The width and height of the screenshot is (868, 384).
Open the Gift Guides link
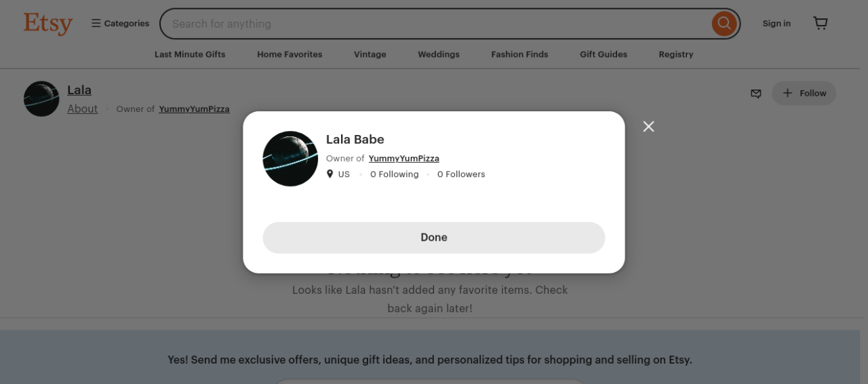(x=604, y=54)
